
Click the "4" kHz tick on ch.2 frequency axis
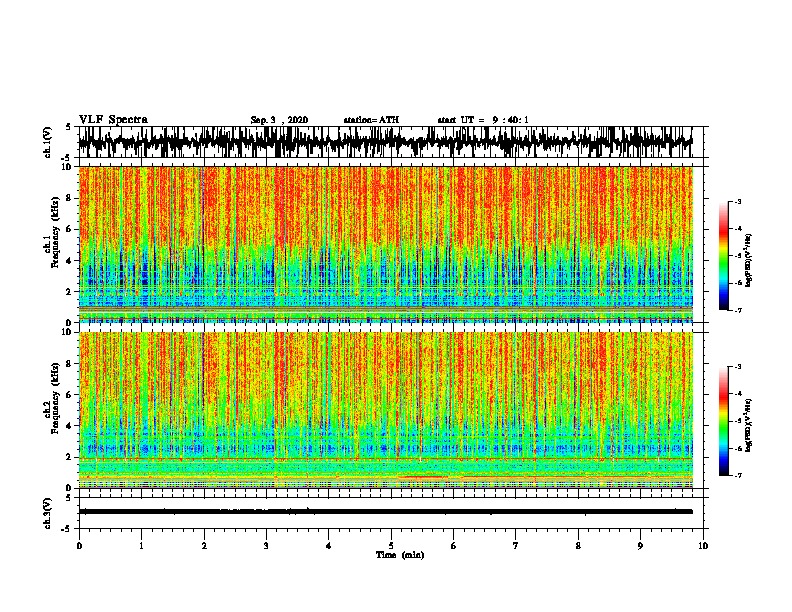click(69, 426)
